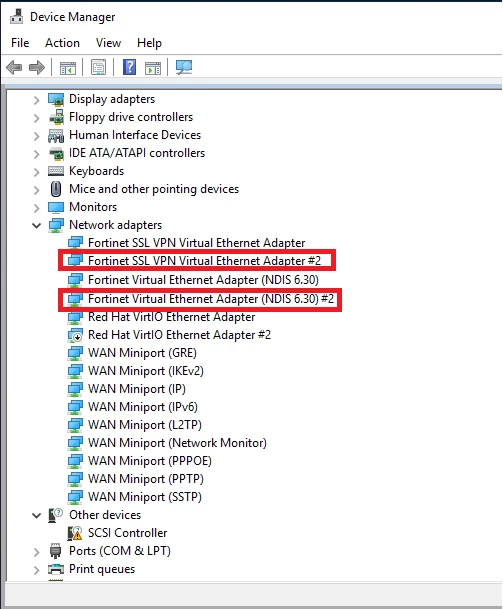
Task: Click the blue Help question-mark icon
Action: point(129,67)
